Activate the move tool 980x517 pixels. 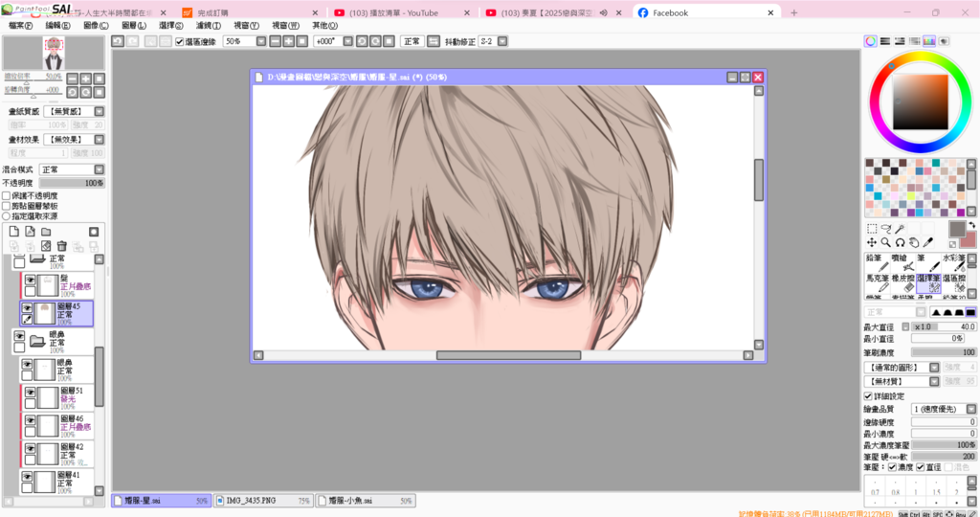point(872,243)
